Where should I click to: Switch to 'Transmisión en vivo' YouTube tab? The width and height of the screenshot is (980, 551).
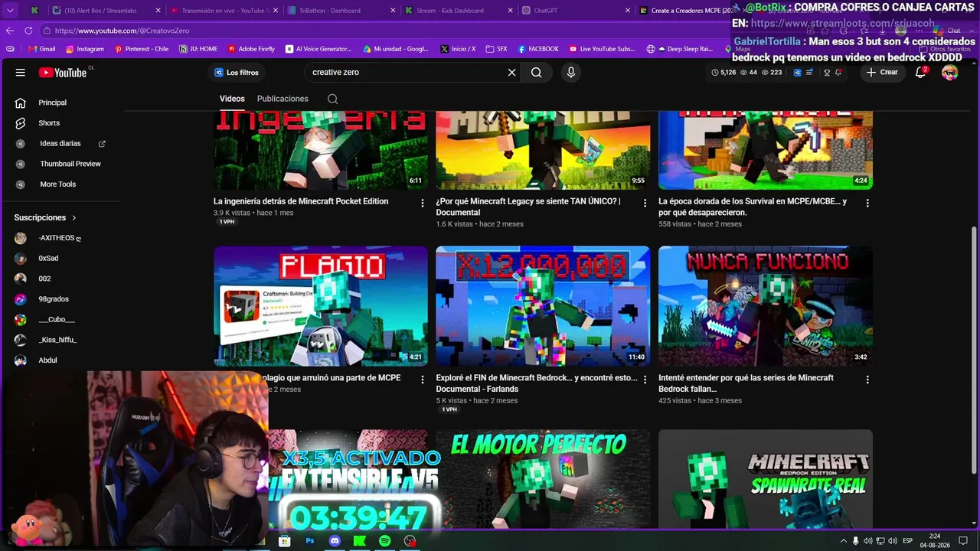[223, 11]
